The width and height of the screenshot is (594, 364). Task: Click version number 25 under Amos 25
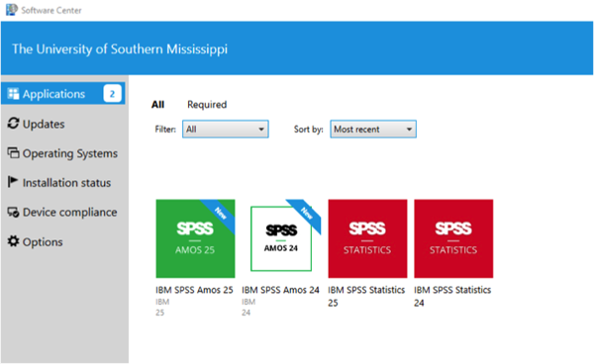pos(159,313)
